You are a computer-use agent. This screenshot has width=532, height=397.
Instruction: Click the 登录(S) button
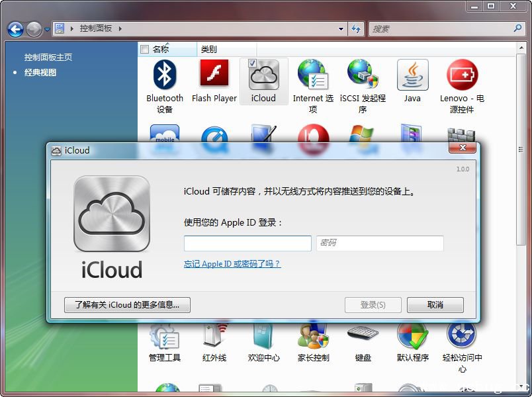point(373,305)
